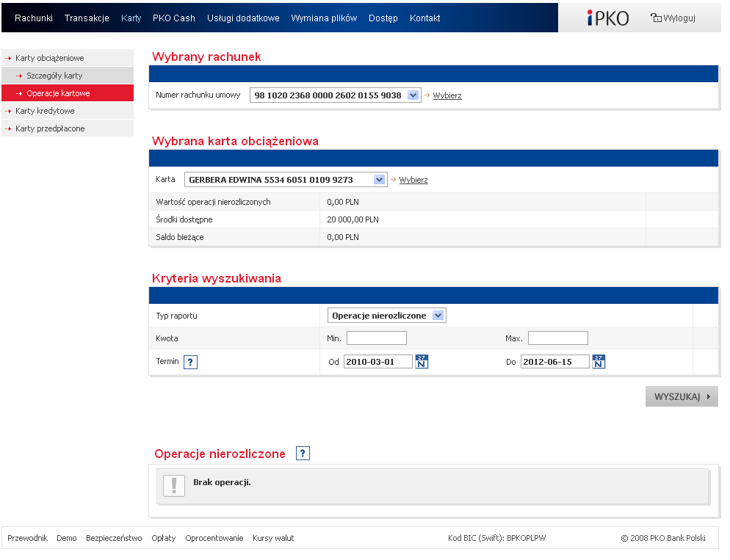
Task: Click Wybierz link next to Karta dropdown
Action: click(413, 180)
